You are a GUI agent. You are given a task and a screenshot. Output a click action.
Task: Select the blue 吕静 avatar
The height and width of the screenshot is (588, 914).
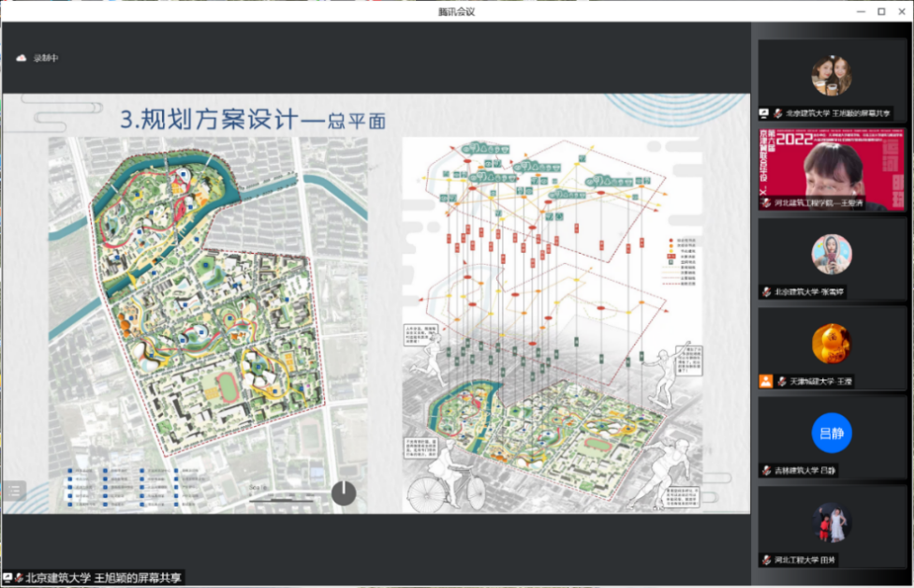click(x=832, y=434)
